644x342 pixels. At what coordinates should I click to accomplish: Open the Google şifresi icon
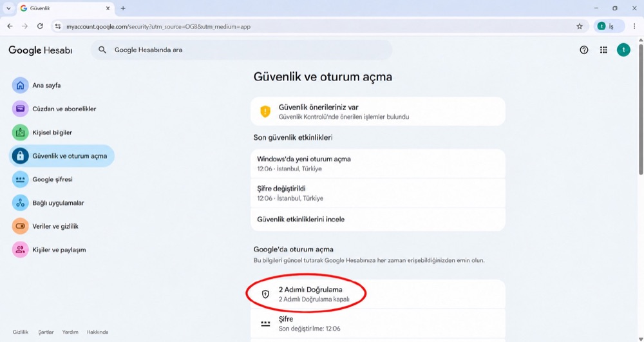click(x=20, y=180)
